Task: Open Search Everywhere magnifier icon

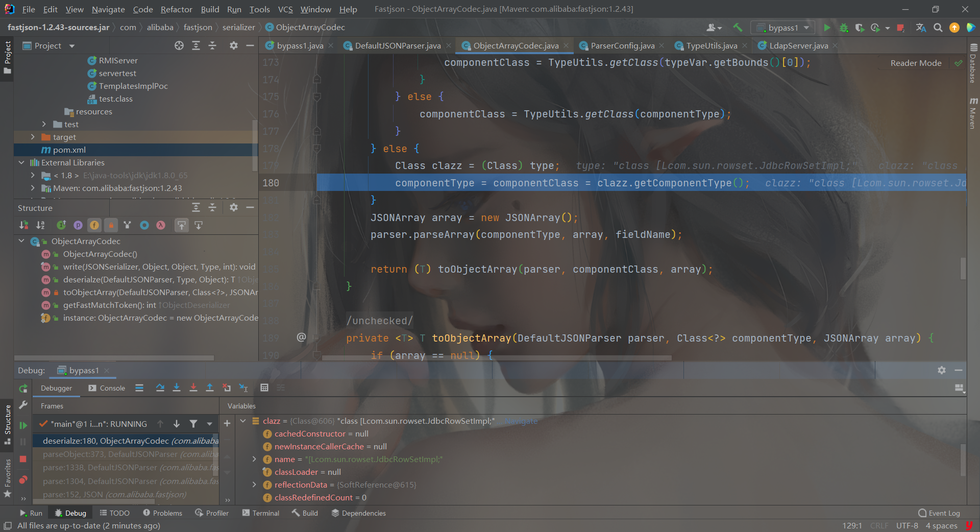Action: pos(938,28)
